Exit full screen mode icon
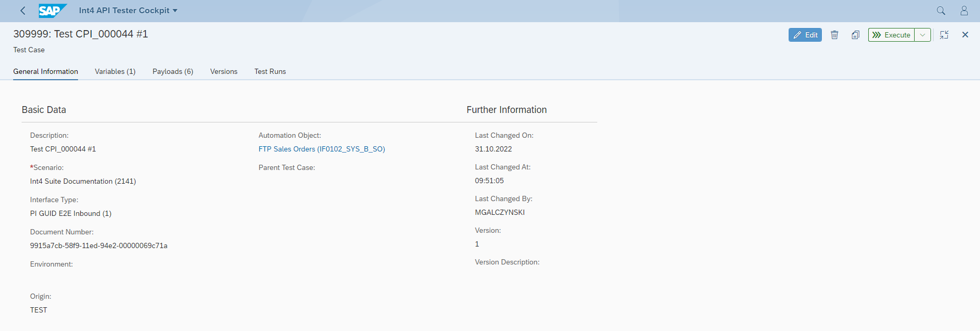Image resolution: width=980 pixels, height=331 pixels. tap(944, 35)
